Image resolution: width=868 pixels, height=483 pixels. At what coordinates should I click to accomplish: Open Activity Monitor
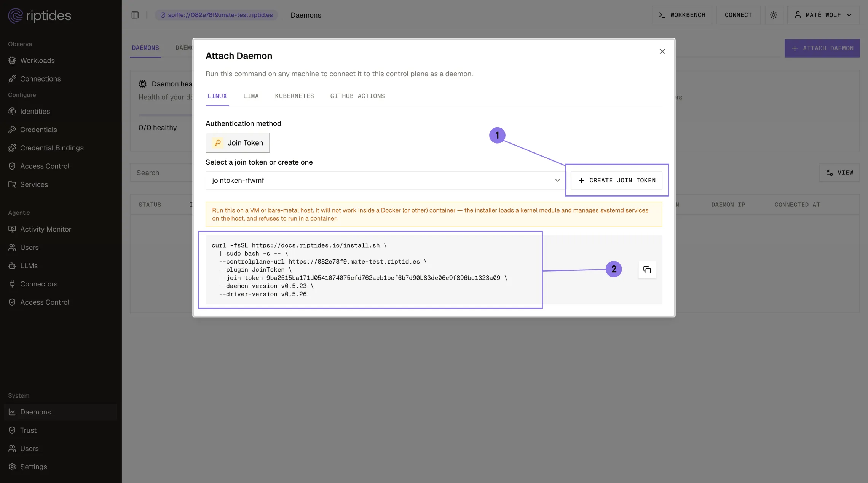coord(46,229)
